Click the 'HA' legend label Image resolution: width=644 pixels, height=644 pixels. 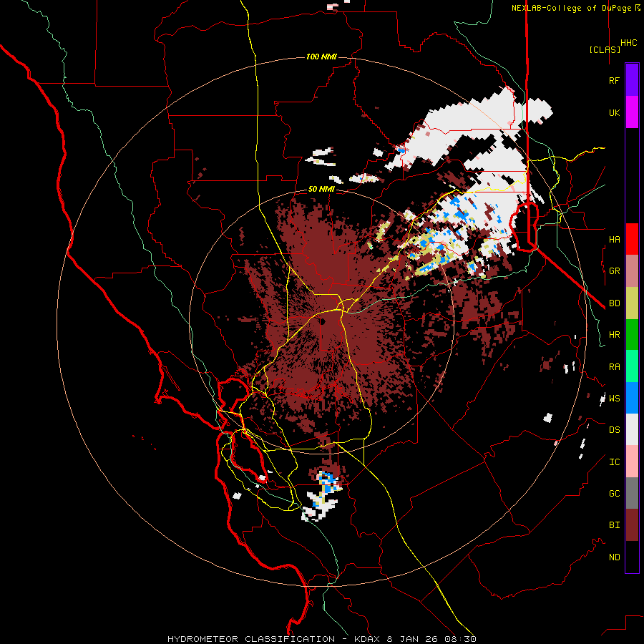(x=614, y=240)
